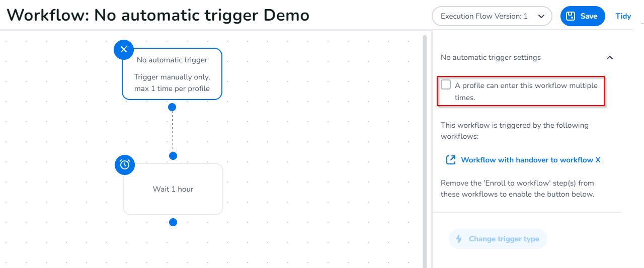Collapse the No automatic trigger settings section
Image resolution: width=644 pixels, height=268 pixels.
pos(610,58)
